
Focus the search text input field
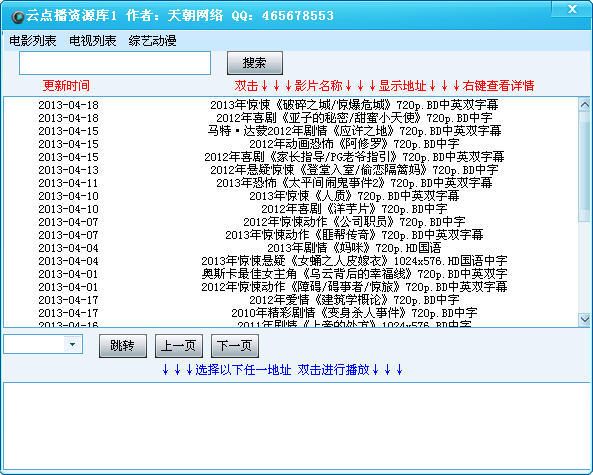[x=115, y=63]
